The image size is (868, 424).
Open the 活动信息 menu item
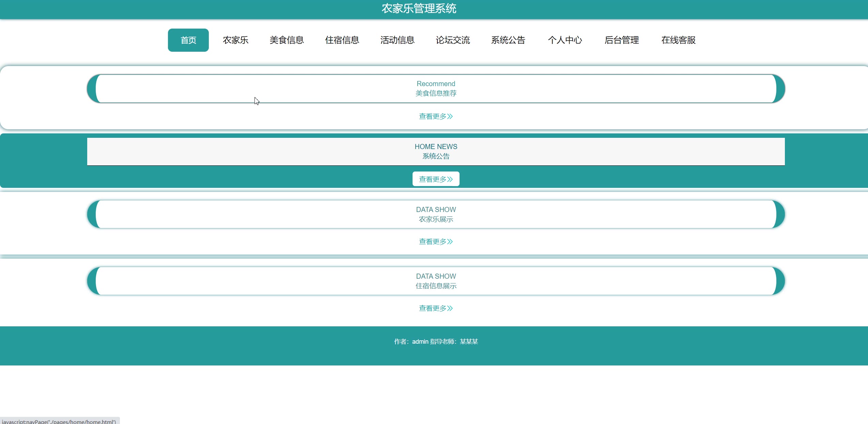point(397,40)
